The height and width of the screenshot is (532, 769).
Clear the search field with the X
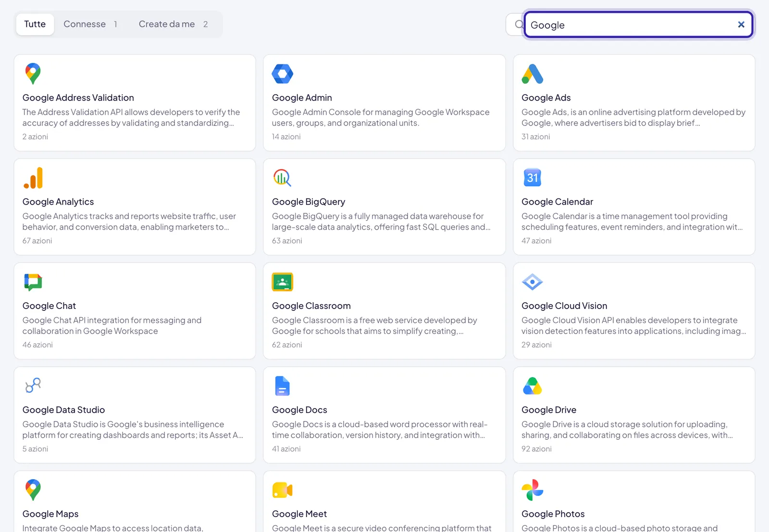point(741,25)
